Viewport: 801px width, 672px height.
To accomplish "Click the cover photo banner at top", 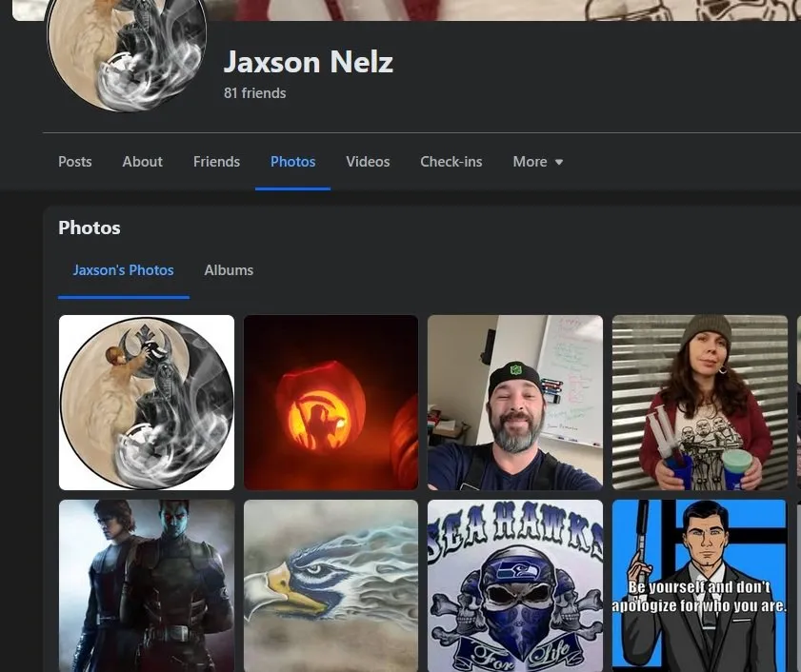I will point(476,10).
